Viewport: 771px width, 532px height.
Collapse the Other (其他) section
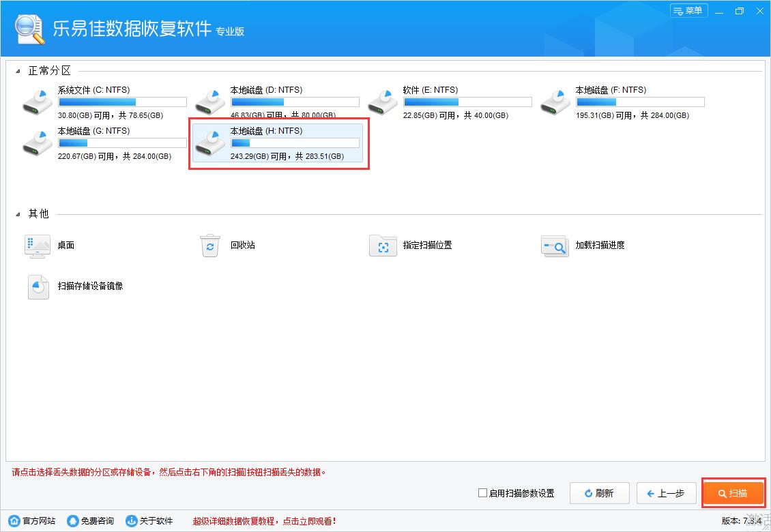18,214
